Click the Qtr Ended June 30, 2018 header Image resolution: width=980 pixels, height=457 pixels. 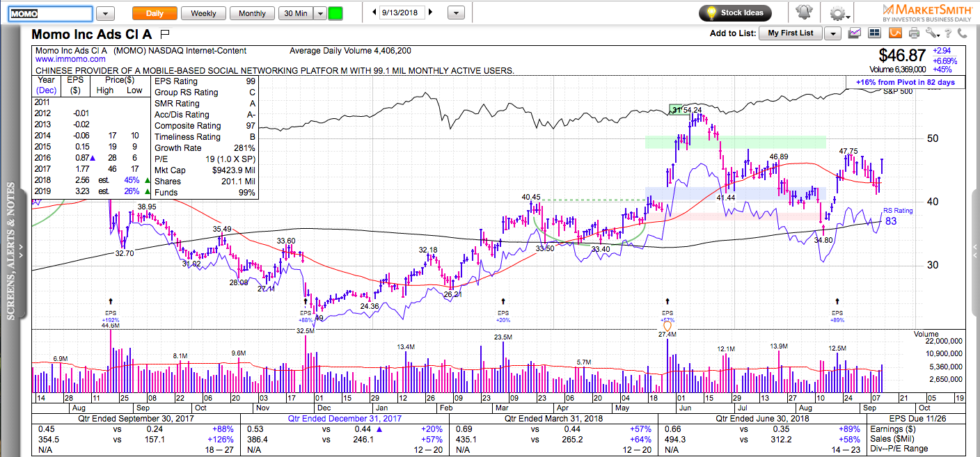(x=762, y=419)
